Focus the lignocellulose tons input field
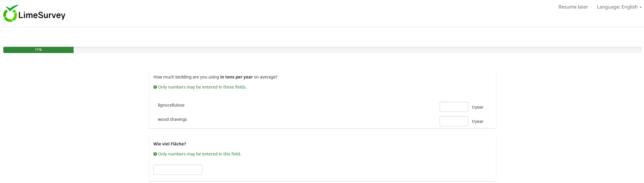644x183 pixels. coord(453,107)
